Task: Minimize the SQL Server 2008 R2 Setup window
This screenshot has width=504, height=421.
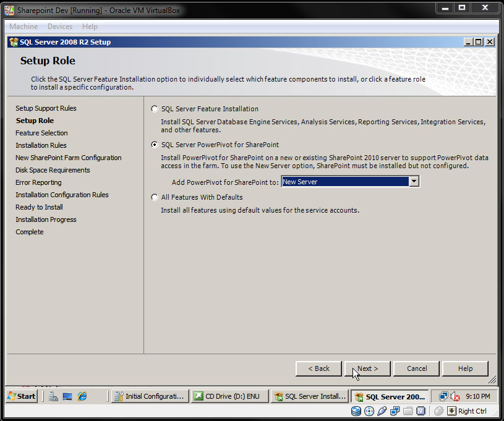Action: pos(468,42)
